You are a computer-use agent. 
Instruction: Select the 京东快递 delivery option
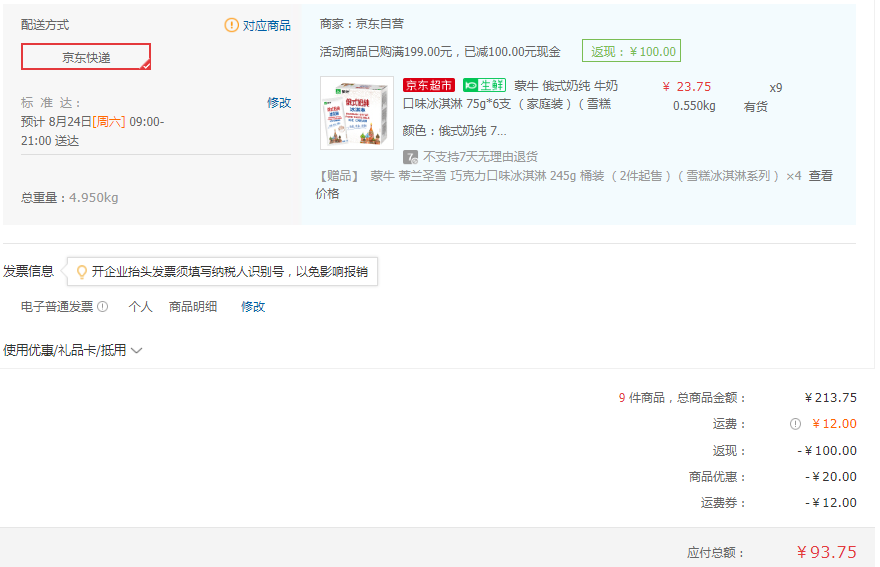[86, 57]
